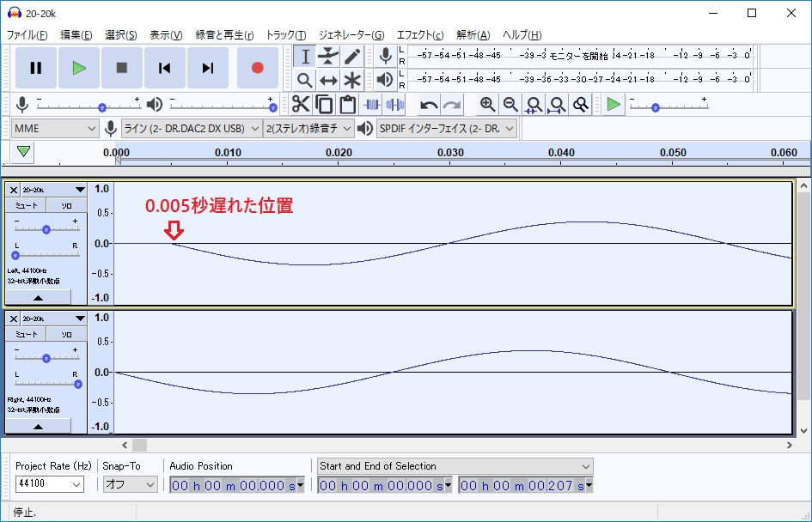Open the ジェネレーター menu
Viewport: 812px width, 522px height.
click(x=351, y=35)
